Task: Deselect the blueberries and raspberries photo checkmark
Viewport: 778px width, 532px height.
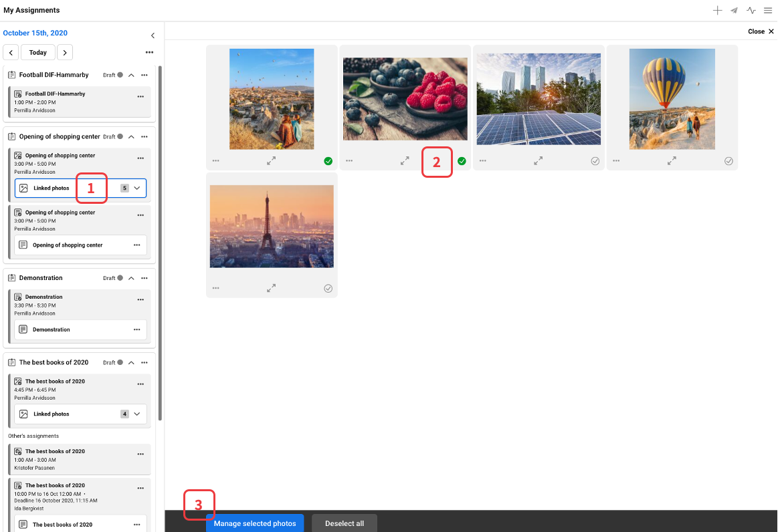Action: [x=462, y=161]
